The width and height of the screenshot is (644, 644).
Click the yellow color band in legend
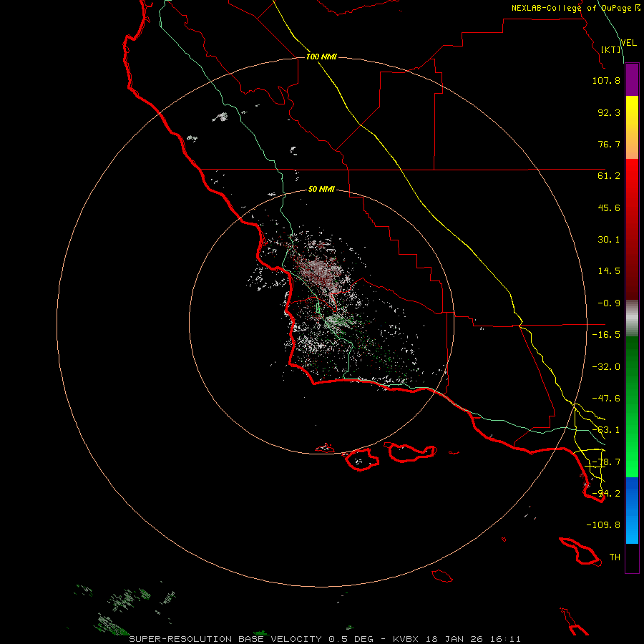pos(632,127)
